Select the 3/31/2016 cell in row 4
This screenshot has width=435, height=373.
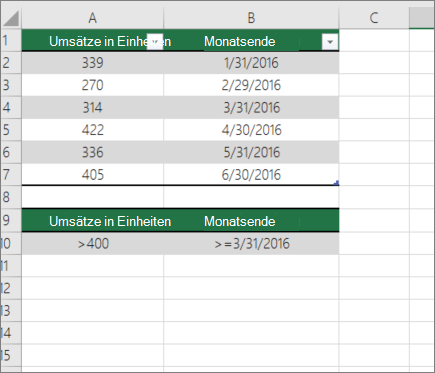[251, 107]
